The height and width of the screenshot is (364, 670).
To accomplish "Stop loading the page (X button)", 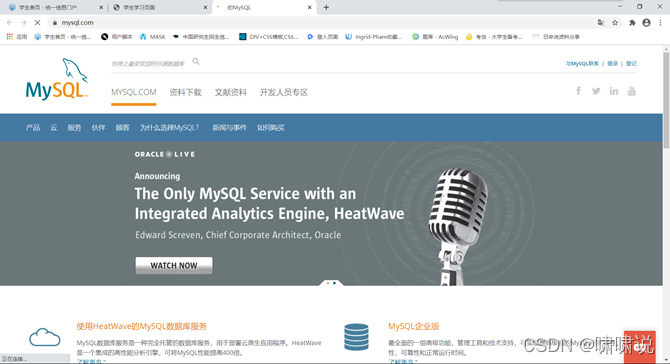I will [x=37, y=23].
